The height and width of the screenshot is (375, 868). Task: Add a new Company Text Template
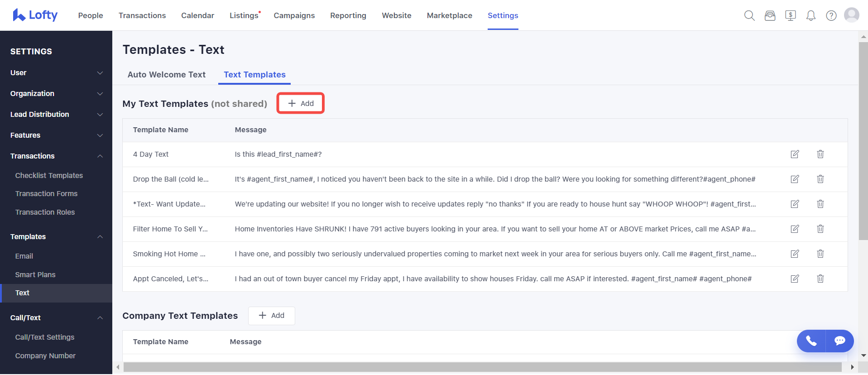pos(272,316)
